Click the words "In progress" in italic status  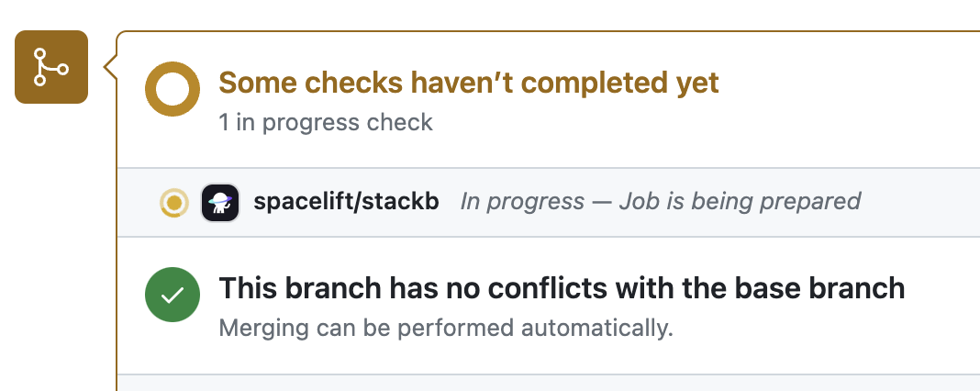tap(522, 201)
